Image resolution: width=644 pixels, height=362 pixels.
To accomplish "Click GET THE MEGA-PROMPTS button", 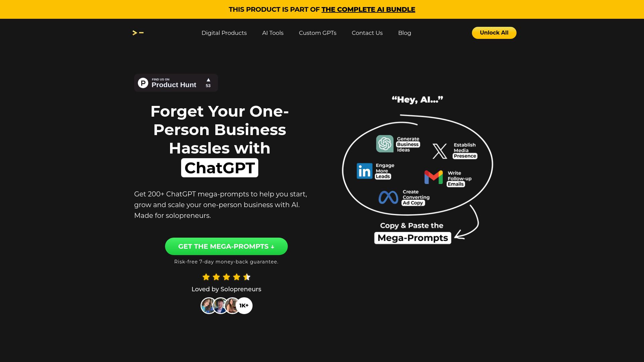I will pyautogui.click(x=226, y=246).
